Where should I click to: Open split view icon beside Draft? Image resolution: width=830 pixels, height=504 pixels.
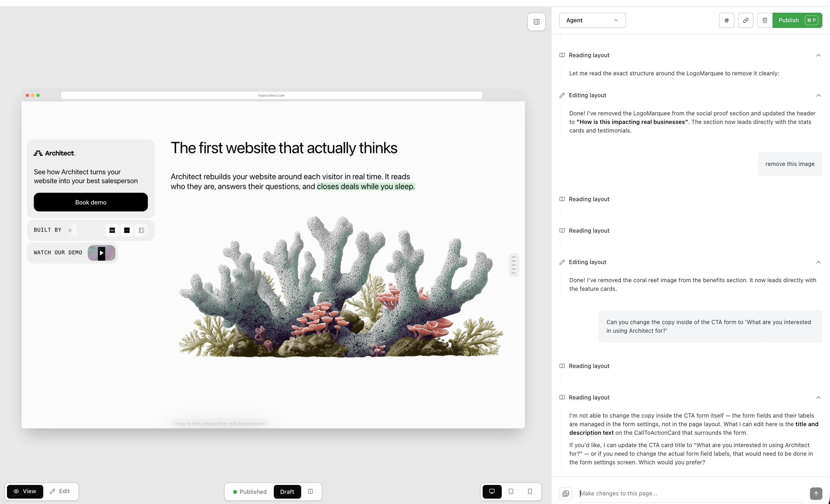tap(310, 492)
